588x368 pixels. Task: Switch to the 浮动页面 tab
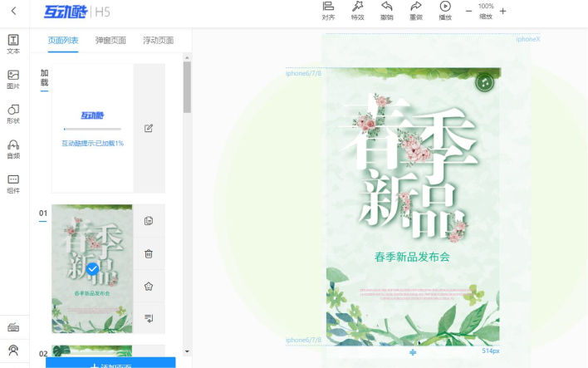point(158,40)
